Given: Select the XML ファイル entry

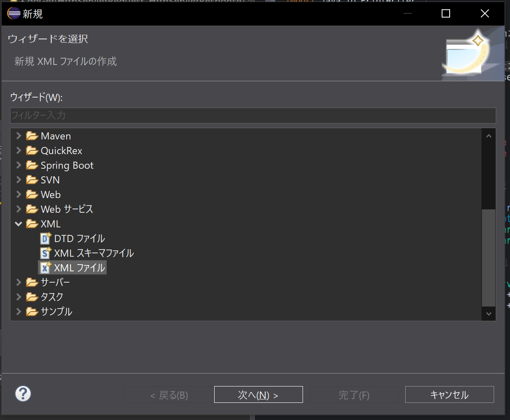Looking at the screenshot, I should pyautogui.click(x=79, y=268).
